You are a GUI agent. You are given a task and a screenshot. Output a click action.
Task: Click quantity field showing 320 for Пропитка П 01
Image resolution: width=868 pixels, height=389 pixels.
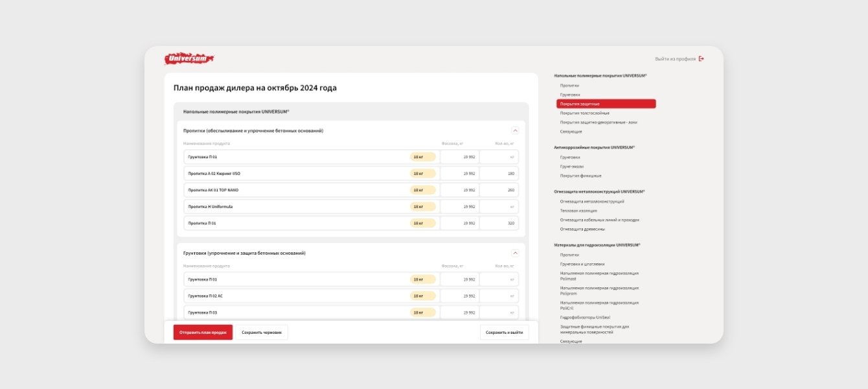click(x=499, y=223)
